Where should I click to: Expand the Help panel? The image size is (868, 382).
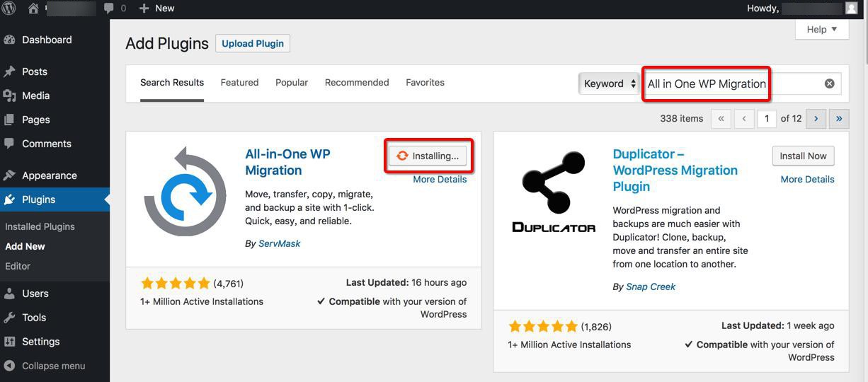pos(822,30)
